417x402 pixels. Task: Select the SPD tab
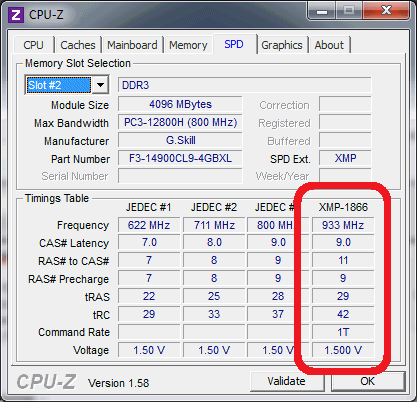[234, 44]
